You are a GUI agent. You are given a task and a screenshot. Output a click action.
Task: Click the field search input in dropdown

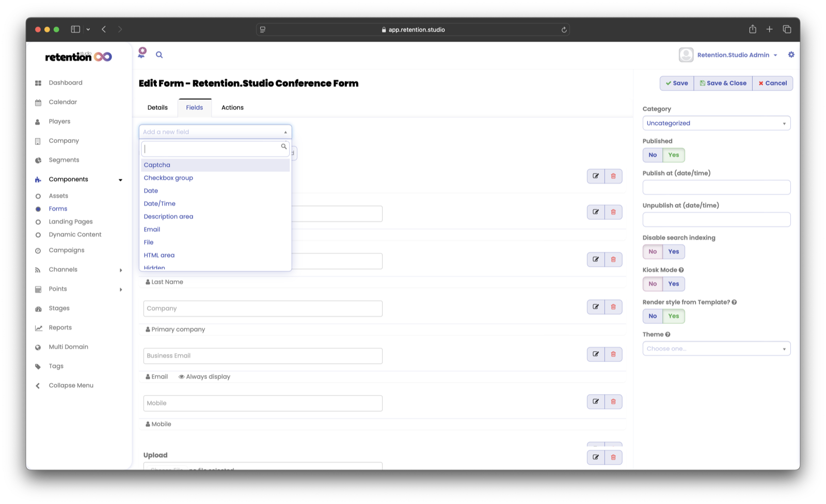(215, 149)
